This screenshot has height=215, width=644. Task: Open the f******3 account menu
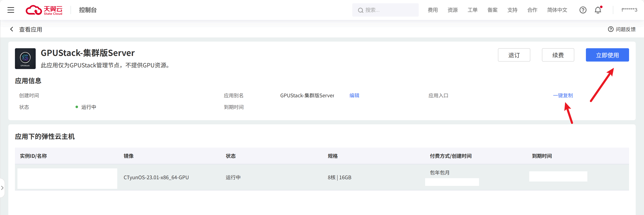click(629, 10)
